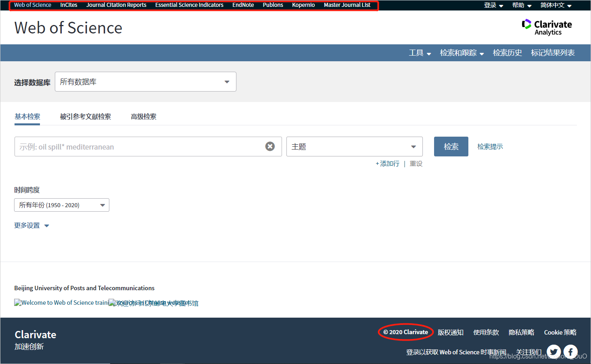The image size is (591, 364).
Task: Open Cookie 策略 link
Action: pos(560,332)
